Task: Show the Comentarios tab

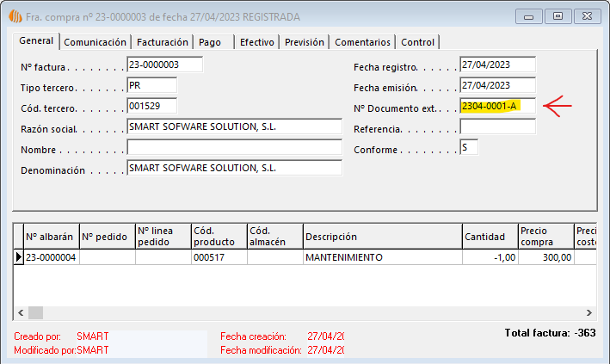Action: (x=362, y=42)
